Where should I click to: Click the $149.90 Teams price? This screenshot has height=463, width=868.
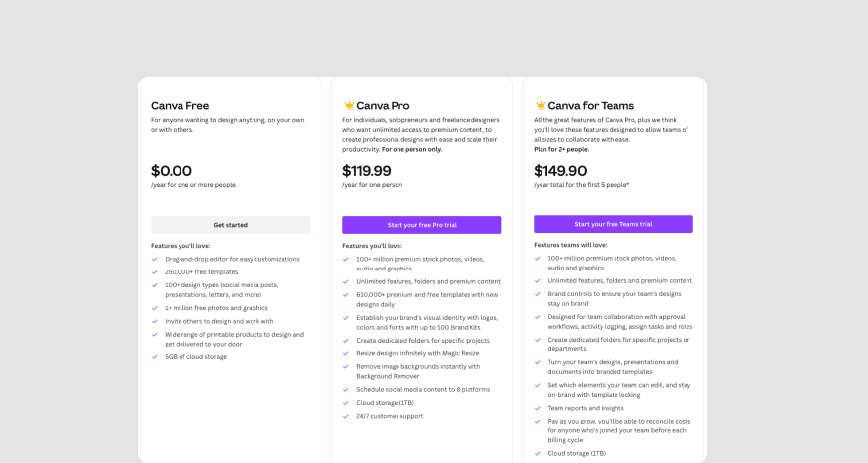pyautogui.click(x=560, y=171)
